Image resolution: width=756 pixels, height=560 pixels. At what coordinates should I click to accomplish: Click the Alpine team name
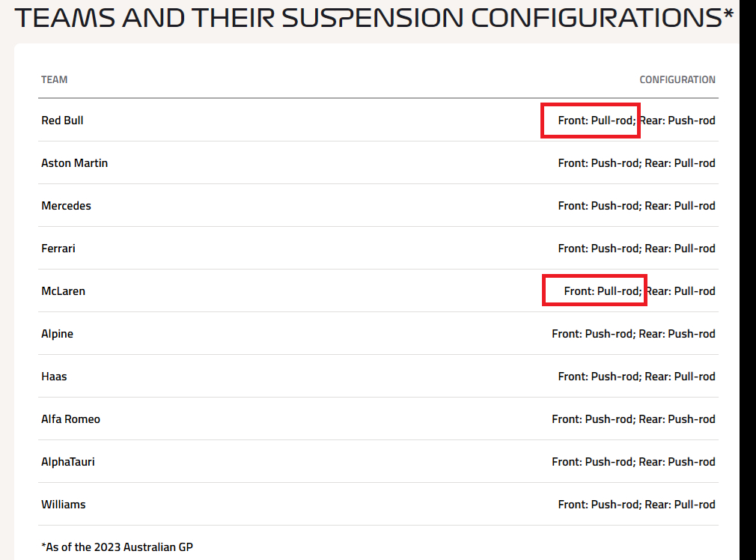tap(57, 333)
